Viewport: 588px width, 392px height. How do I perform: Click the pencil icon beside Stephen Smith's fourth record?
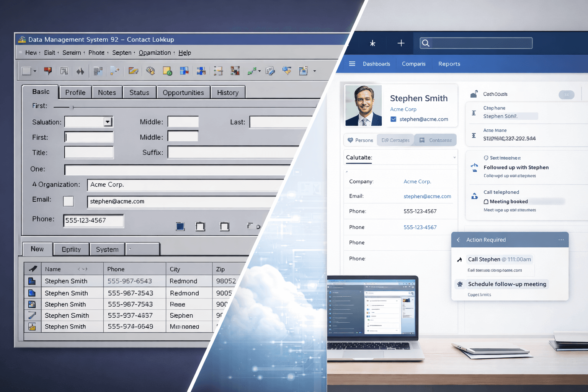33,315
